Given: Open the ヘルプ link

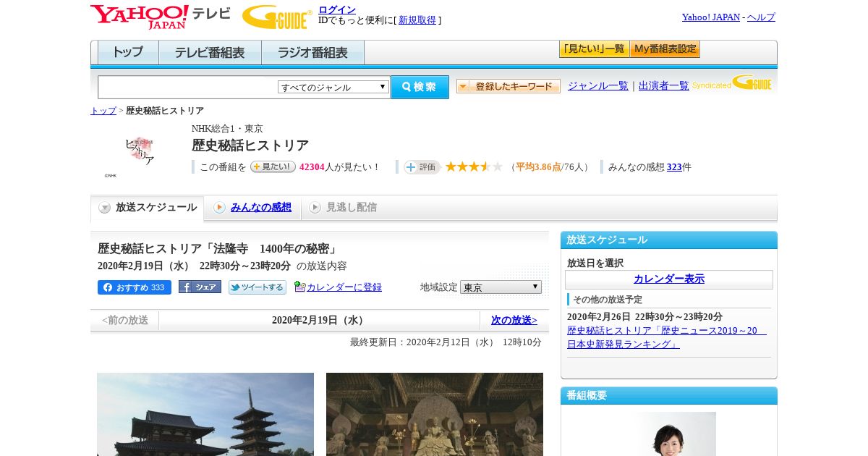Looking at the screenshot, I should coord(761,17).
